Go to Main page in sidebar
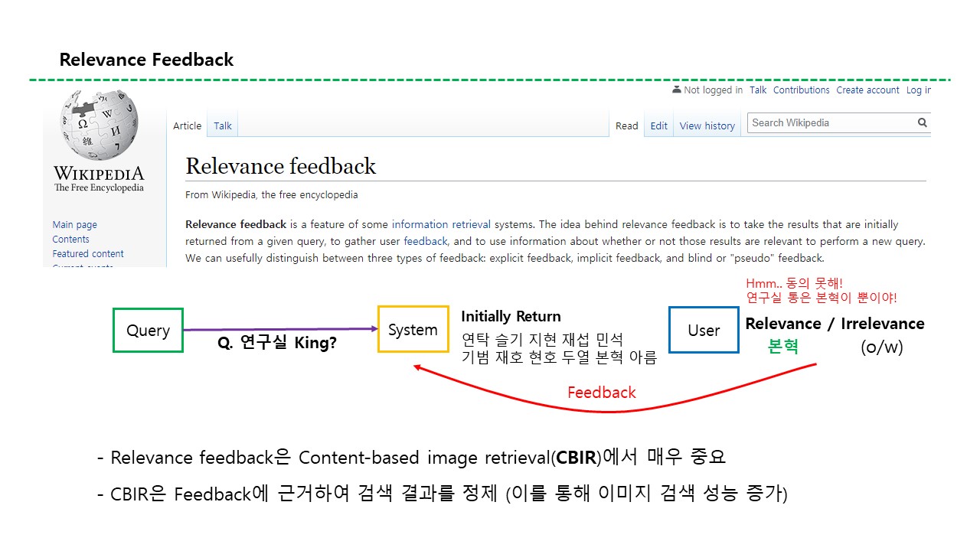This screenshot has width=980, height=551. tap(75, 225)
